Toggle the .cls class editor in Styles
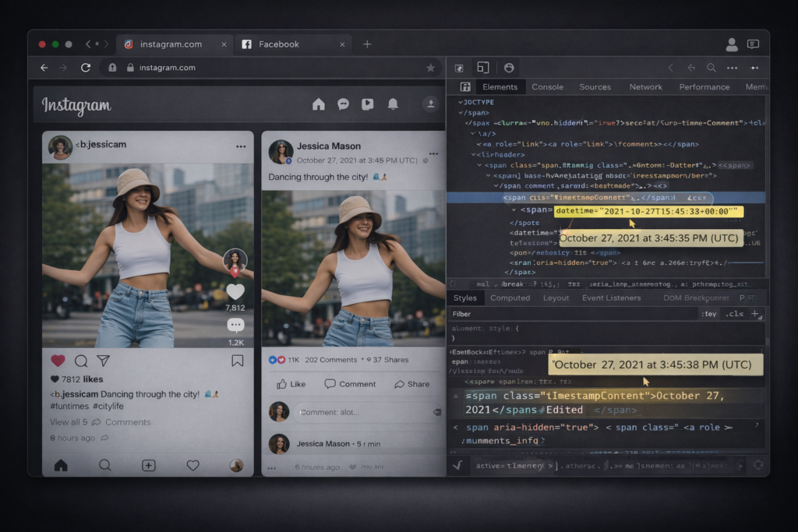Screen dimensions: 798x532 (734, 314)
